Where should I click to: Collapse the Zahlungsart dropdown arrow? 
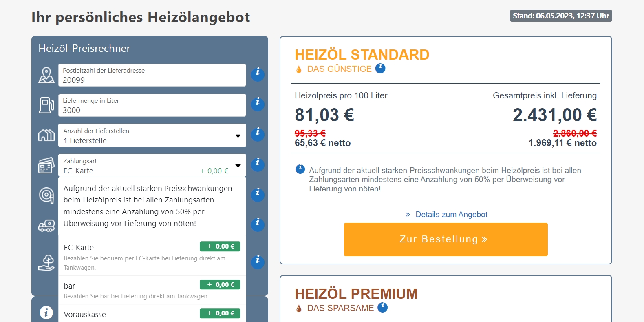(x=238, y=166)
